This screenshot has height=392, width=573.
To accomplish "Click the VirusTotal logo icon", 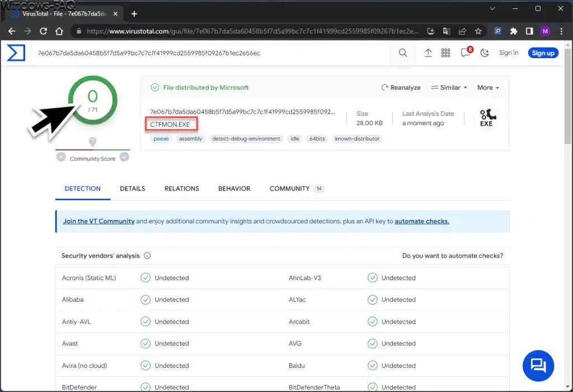I will click(16, 53).
